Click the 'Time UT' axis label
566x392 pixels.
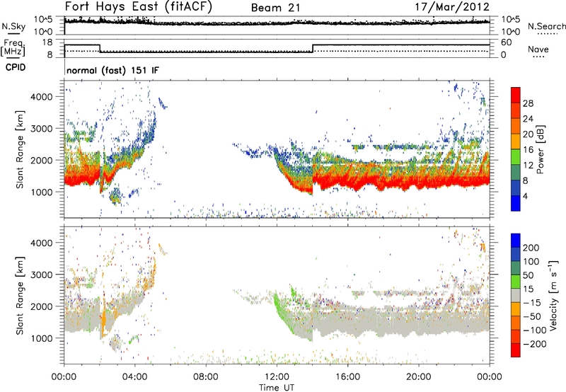pos(277,388)
